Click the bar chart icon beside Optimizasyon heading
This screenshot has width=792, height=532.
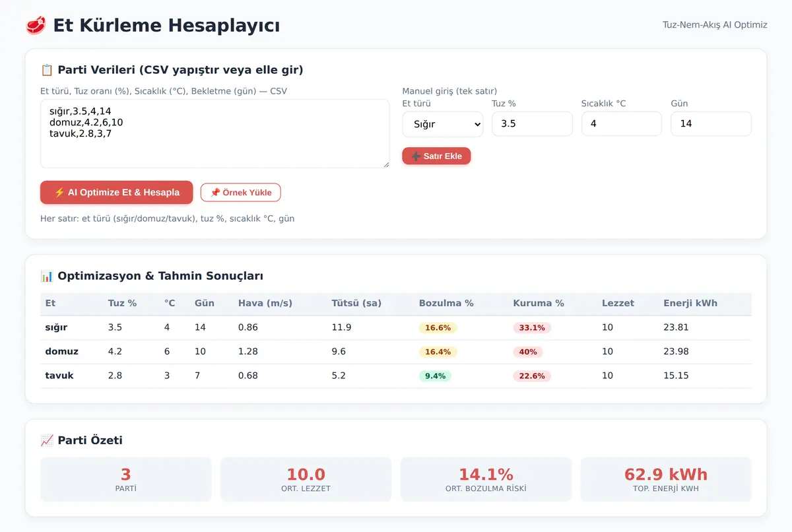47,276
